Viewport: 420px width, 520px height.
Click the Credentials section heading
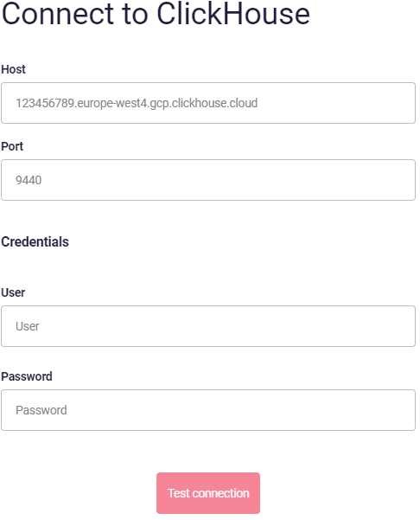[35, 241]
